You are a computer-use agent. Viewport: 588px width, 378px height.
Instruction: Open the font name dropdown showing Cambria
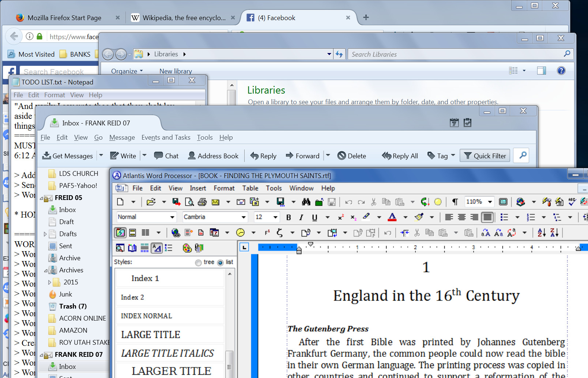point(244,217)
